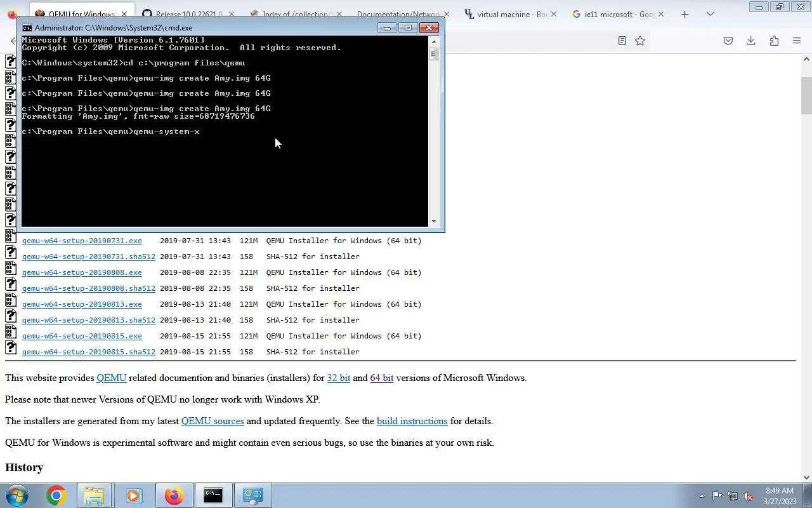This screenshot has width=812, height=508.
Task: Open Firefox downloads panel
Action: [750, 41]
